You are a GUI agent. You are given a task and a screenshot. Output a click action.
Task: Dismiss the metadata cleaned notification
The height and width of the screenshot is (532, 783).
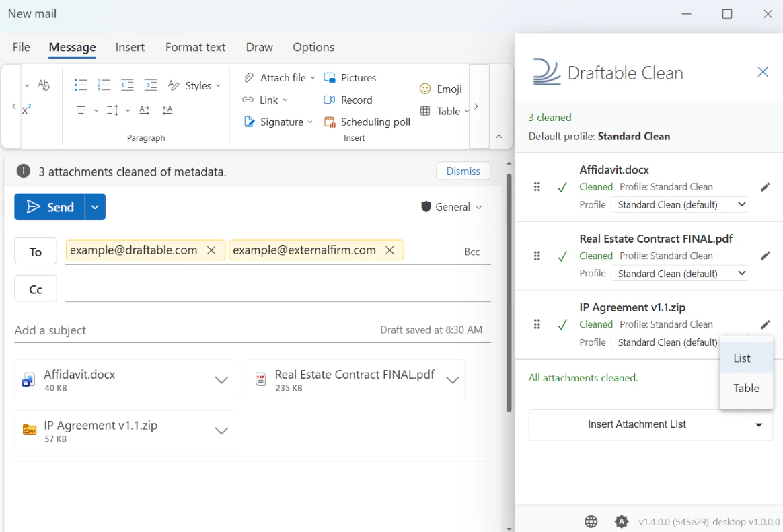point(463,172)
